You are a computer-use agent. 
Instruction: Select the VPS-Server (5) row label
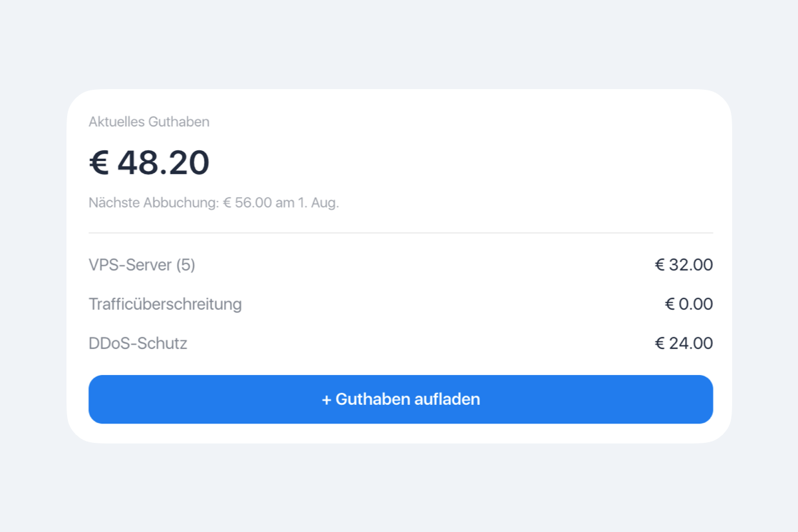click(142, 265)
